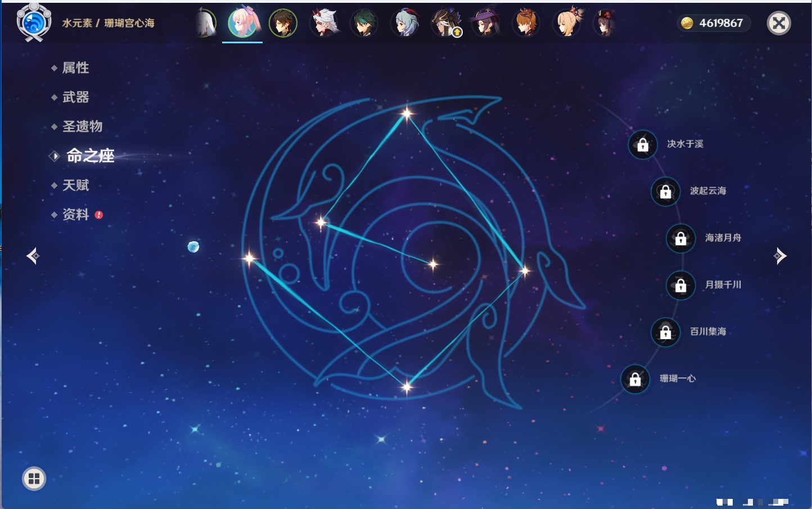The image size is (812, 509).
Task: Close the character screen with the X
Action: 779,23
